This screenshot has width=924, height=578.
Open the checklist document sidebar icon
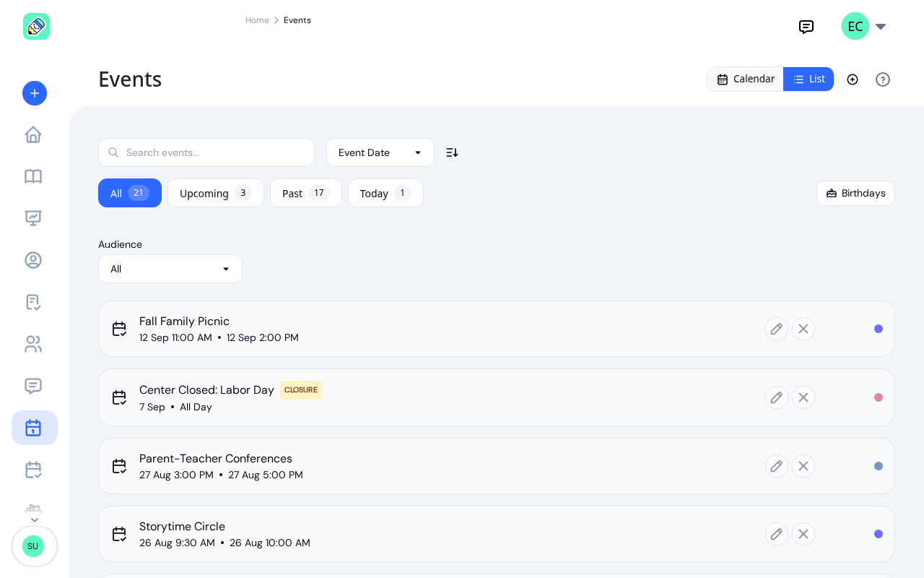pos(33,302)
